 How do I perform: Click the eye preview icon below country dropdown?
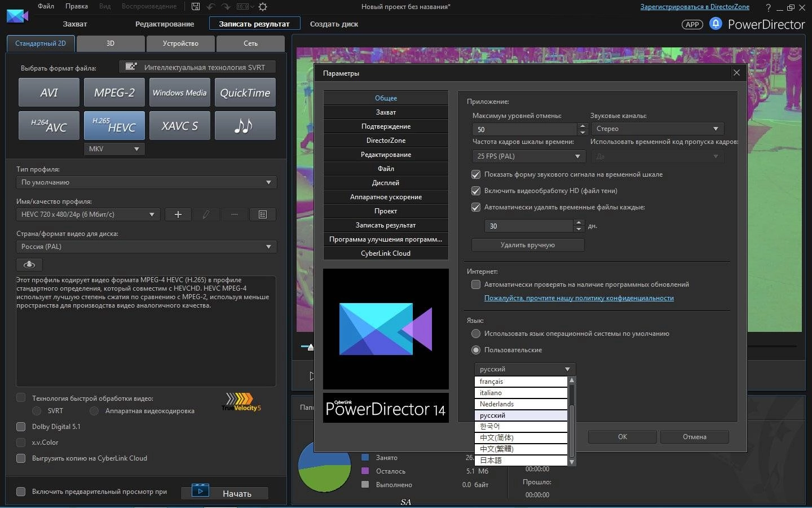[29, 264]
